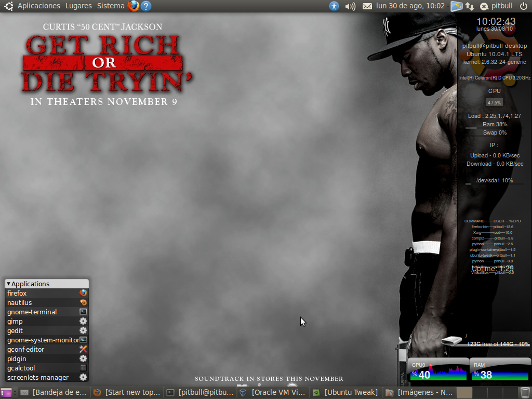Click the Upload - 0.0 KB/sec text

pyautogui.click(x=495, y=155)
